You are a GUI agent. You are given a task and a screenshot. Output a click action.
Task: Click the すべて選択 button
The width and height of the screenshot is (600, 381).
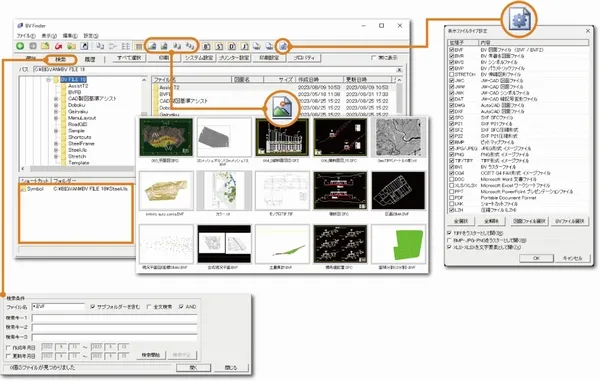[129, 58]
